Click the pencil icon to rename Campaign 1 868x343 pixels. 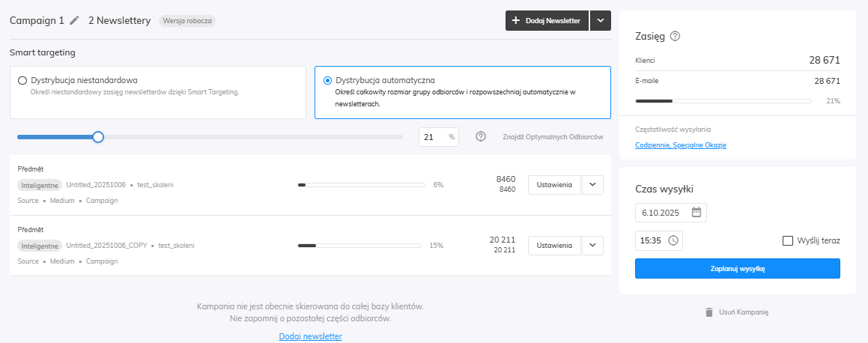pyautogui.click(x=74, y=21)
